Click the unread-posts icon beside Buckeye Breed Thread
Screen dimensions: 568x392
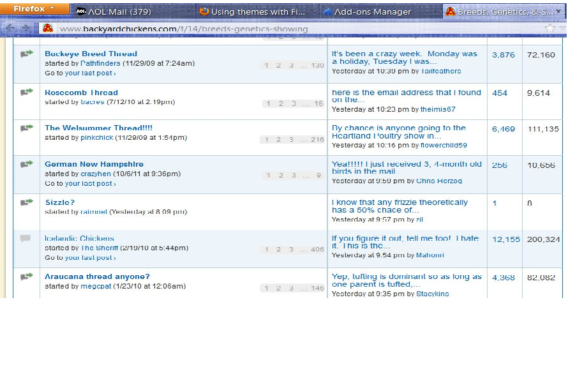pos(26,54)
